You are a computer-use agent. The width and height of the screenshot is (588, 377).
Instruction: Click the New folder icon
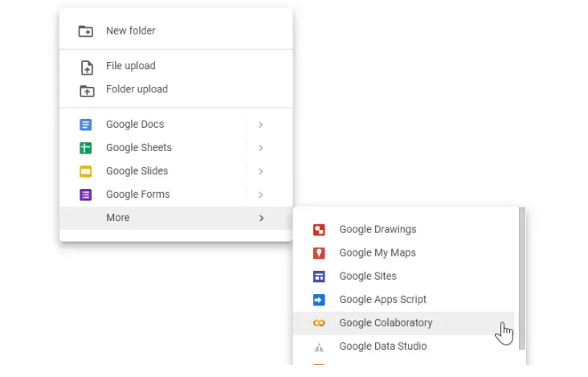coord(85,31)
